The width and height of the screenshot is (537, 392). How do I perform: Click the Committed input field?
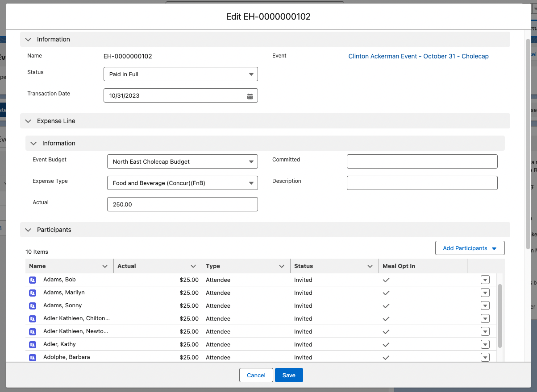(422, 162)
